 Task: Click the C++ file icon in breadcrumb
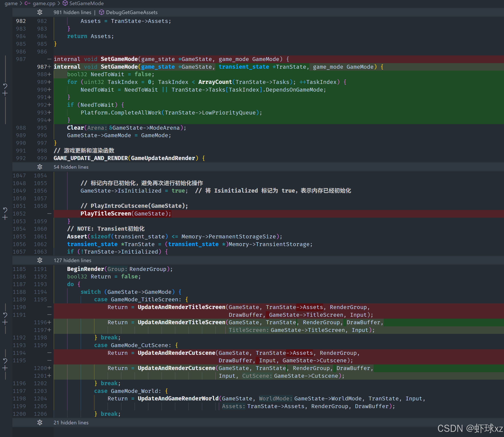click(x=27, y=3)
